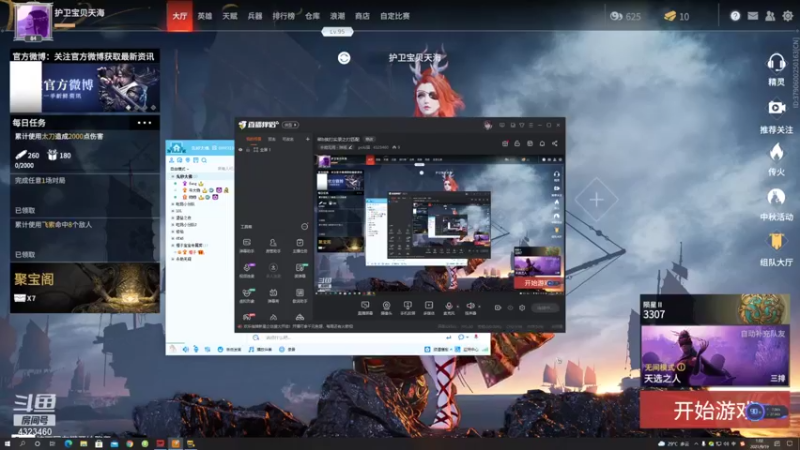Viewport: 800px width, 450px height.
Task: Open the 排行榜 leaderboard tab
Action: coord(284,16)
